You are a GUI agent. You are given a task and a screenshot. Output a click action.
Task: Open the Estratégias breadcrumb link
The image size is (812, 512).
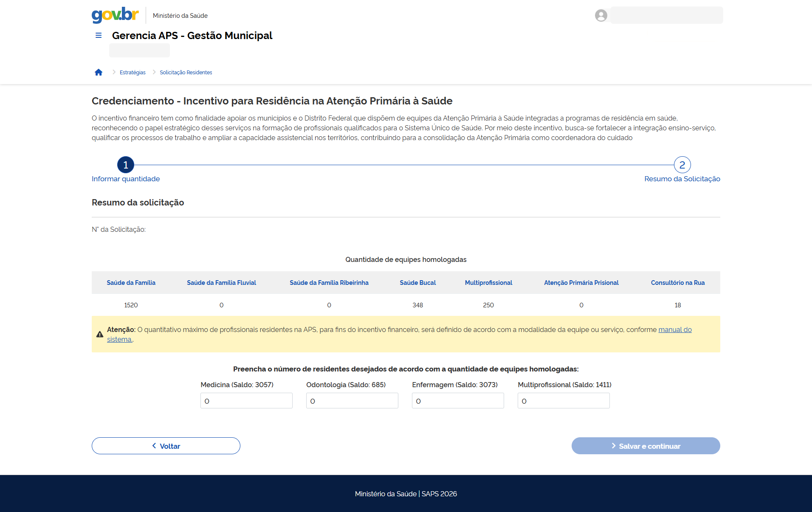133,72
